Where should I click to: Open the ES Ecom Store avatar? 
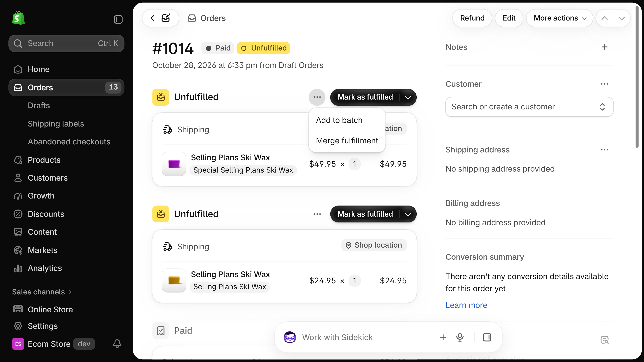[18, 344]
